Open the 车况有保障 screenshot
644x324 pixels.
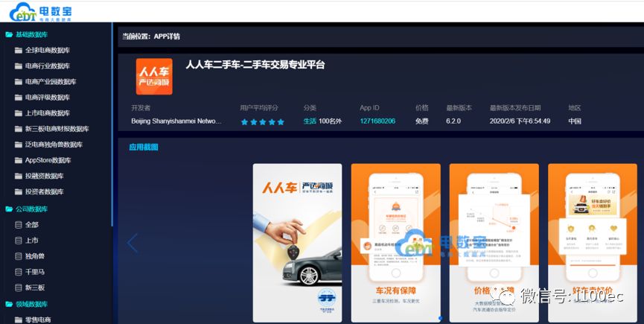[x=396, y=243]
